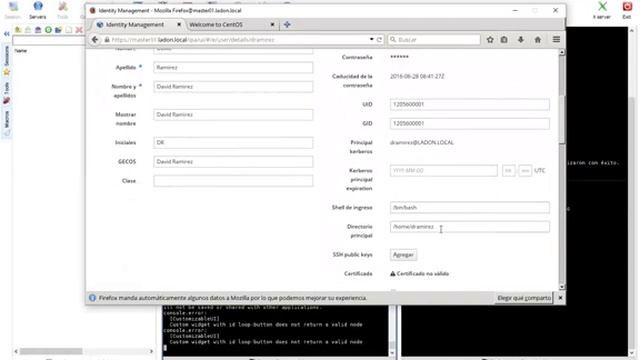Close the Identity Management tab
Image resolution: width=640 pixels, height=360 pixels.
[179, 24]
